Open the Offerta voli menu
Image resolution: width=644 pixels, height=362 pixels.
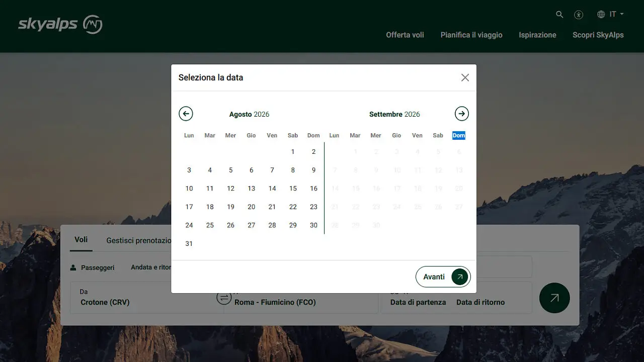(x=405, y=35)
